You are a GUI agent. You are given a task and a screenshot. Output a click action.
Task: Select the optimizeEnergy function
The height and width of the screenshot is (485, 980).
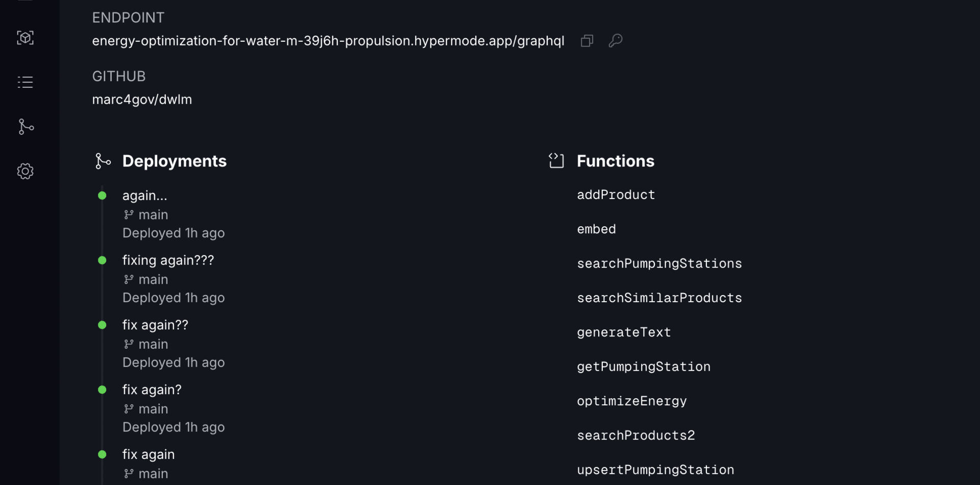click(631, 401)
